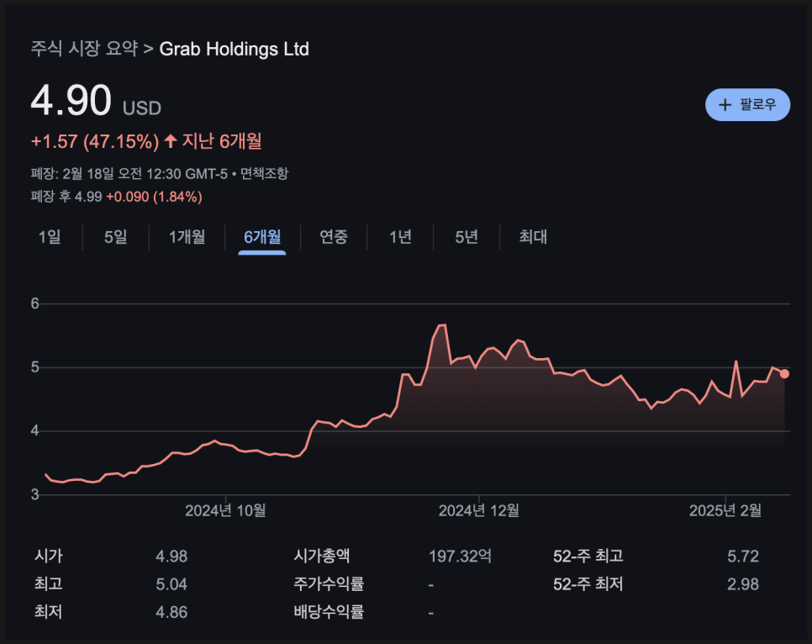
Task: Click the 배당수익률 label
Action: [329, 612]
